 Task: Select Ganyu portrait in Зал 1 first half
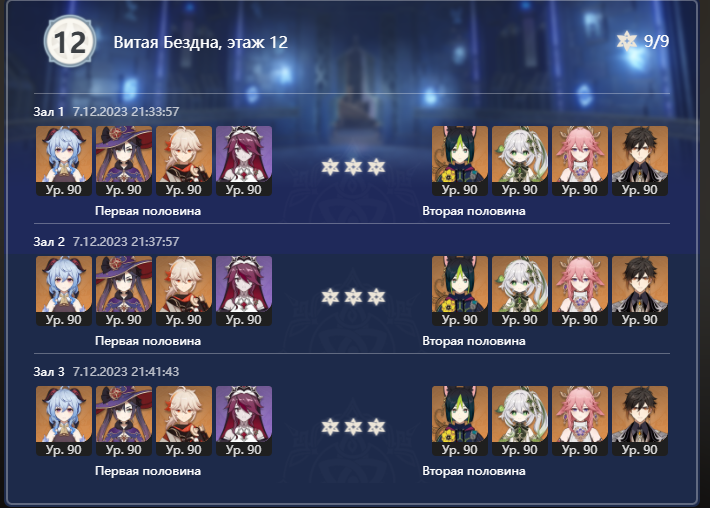pyautogui.click(x=64, y=161)
